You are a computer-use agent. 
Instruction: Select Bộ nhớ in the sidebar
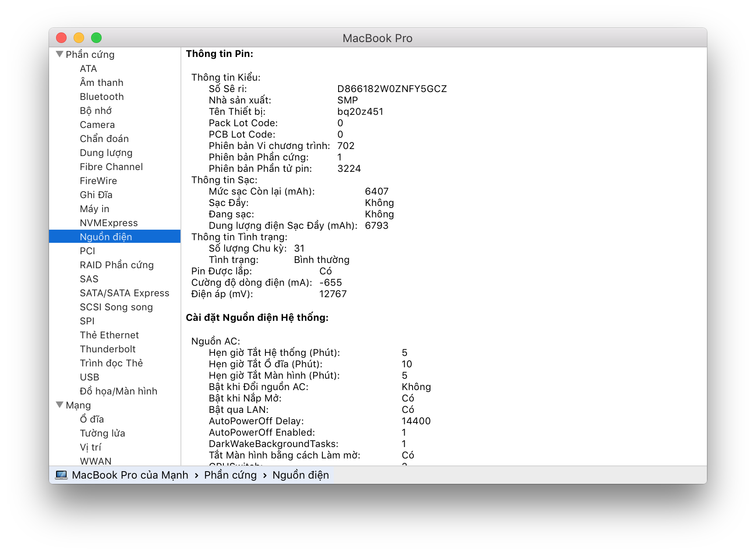(x=96, y=111)
